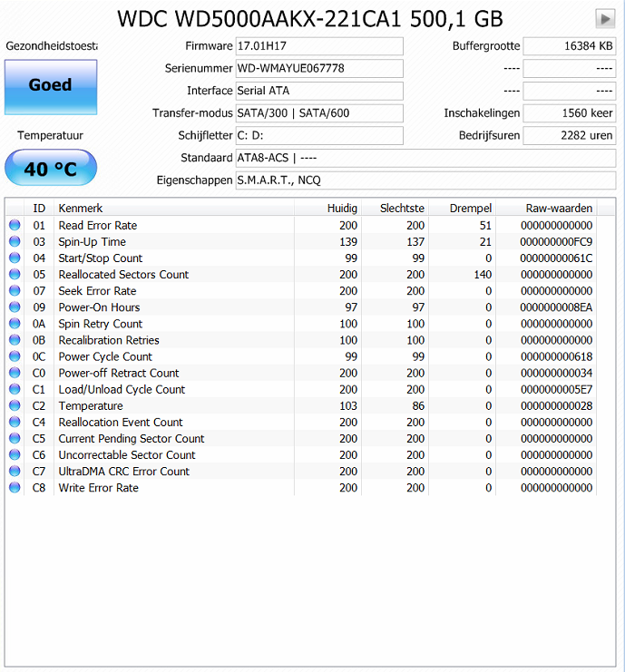Click the Raw-waarden column header
This screenshot has width=625, height=672.
547,209
